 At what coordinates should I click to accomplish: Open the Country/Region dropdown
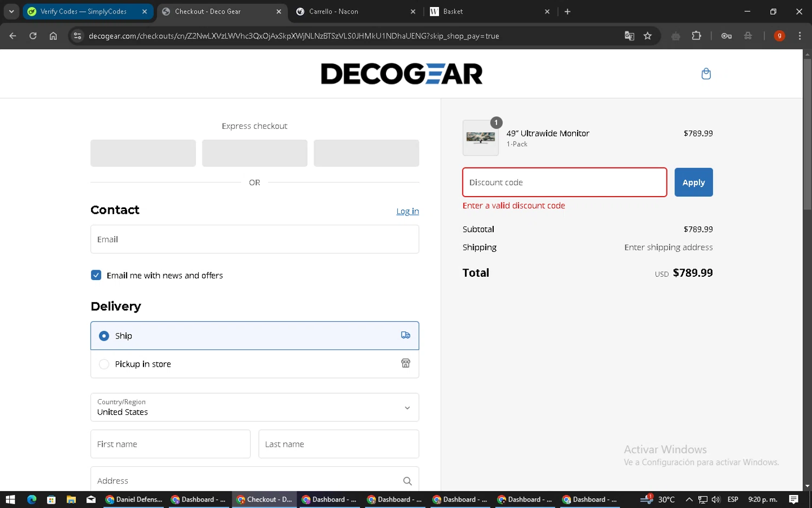pyautogui.click(x=254, y=407)
